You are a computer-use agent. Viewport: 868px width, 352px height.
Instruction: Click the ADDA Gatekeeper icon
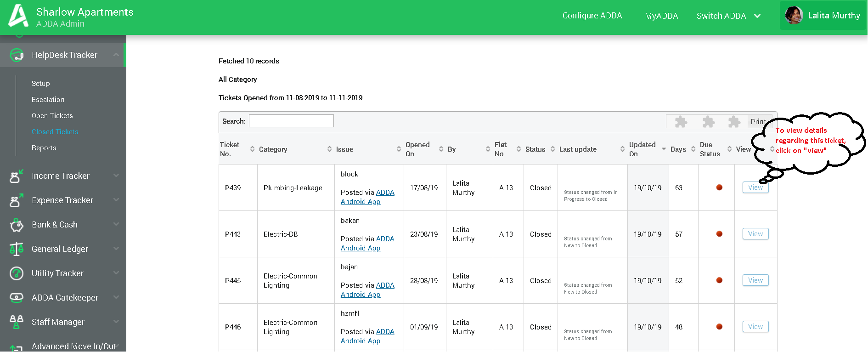[17, 298]
